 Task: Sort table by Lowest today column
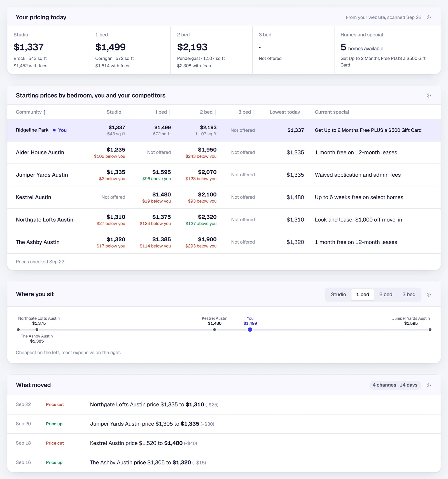click(x=287, y=112)
